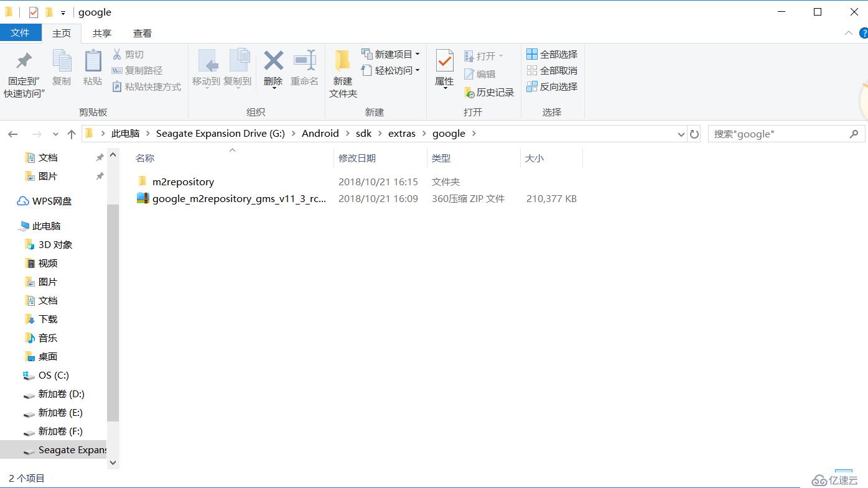Switch to the Share (共享) tab
The height and width of the screenshot is (488, 868).
[x=102, y=34]
